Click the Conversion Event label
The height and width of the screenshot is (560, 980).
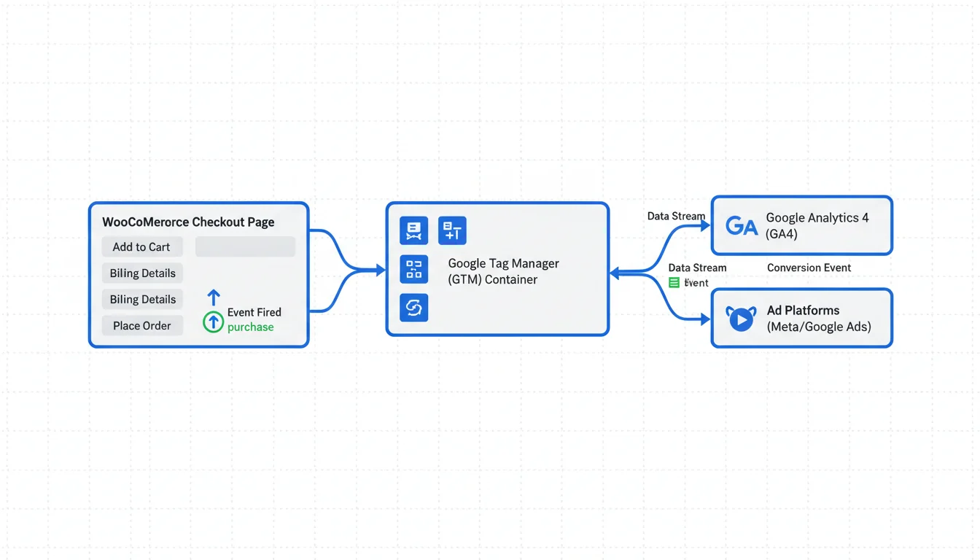[809, 268]
